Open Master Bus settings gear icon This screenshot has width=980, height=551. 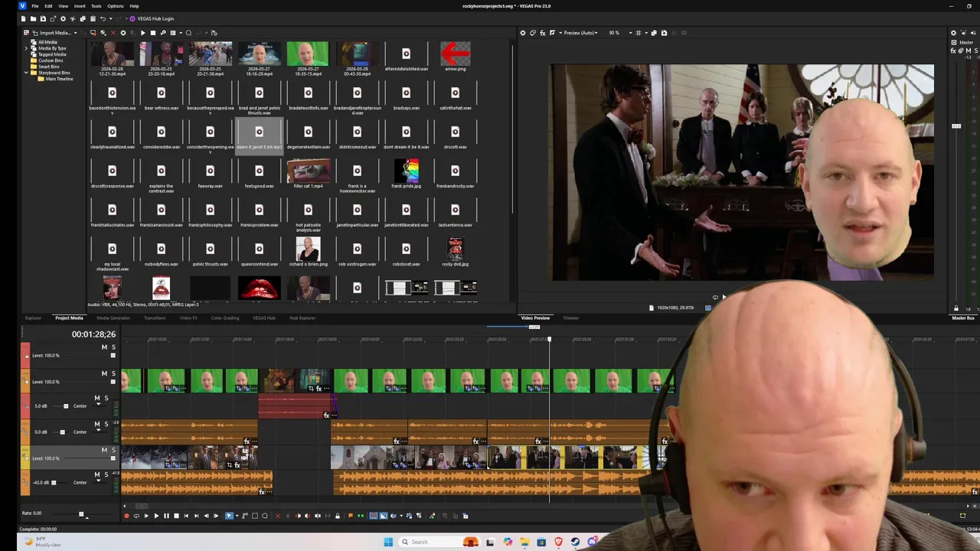tap(953, 33)
